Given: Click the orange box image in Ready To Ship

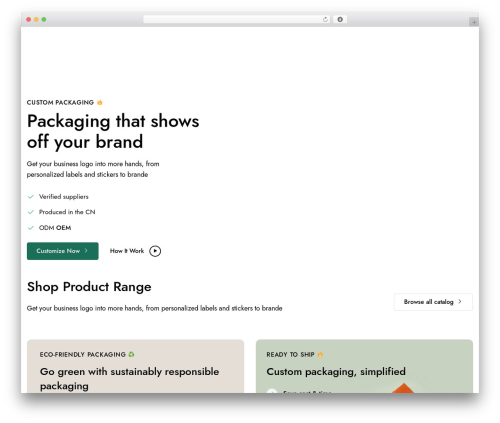Looking at the screenshot, I should coord(403,388).
